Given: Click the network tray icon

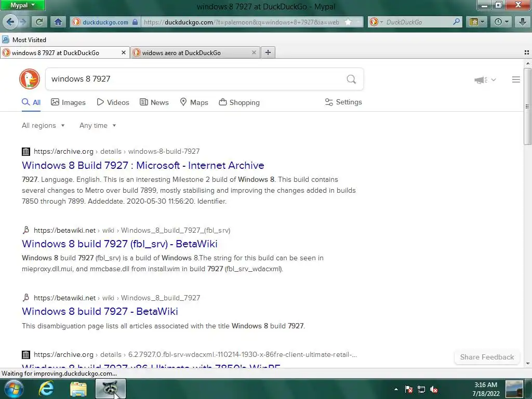Looking at the screenshot, I should [x=421, y=389].
